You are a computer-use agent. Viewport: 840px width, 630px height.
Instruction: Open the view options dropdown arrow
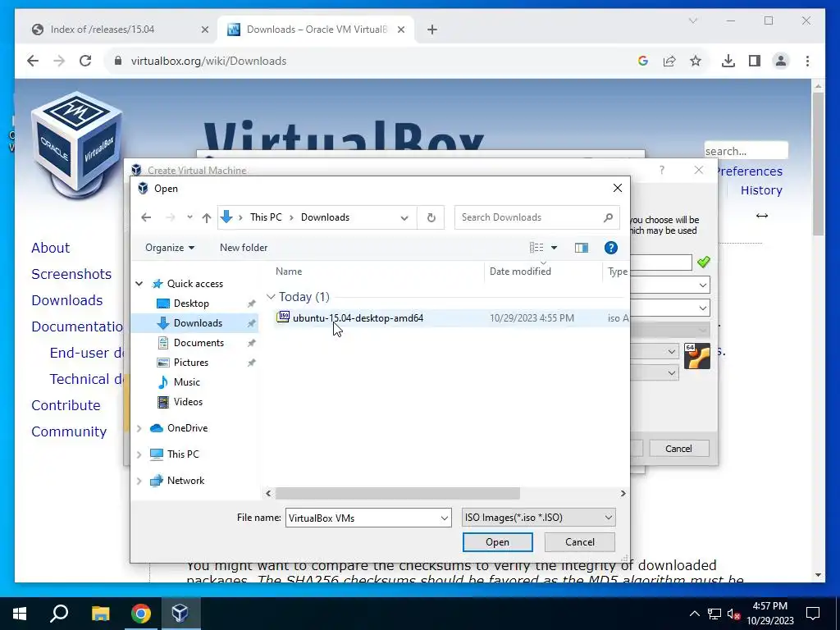click(554, 248)
